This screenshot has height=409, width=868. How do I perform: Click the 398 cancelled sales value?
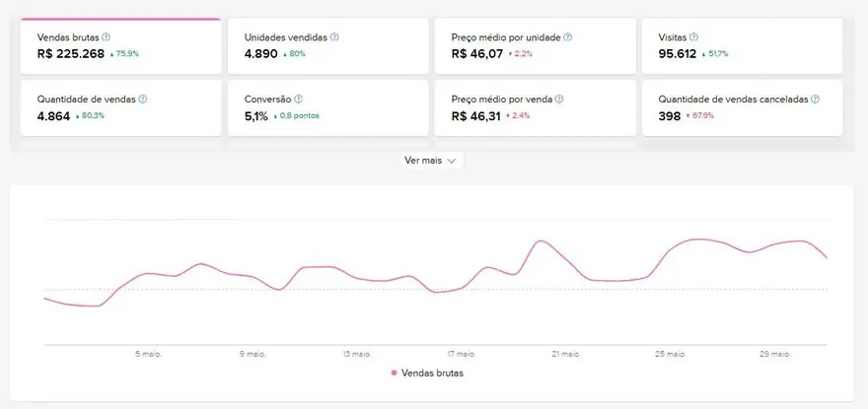(x=670, y=116)
